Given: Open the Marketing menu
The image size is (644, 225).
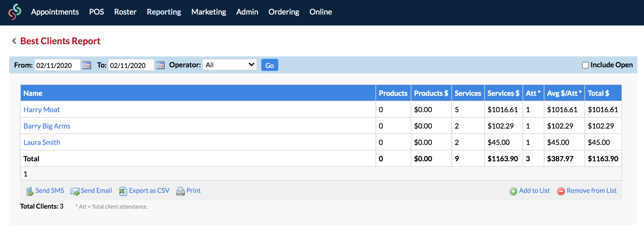Looking at the screenshot, I should click(209, 12).
